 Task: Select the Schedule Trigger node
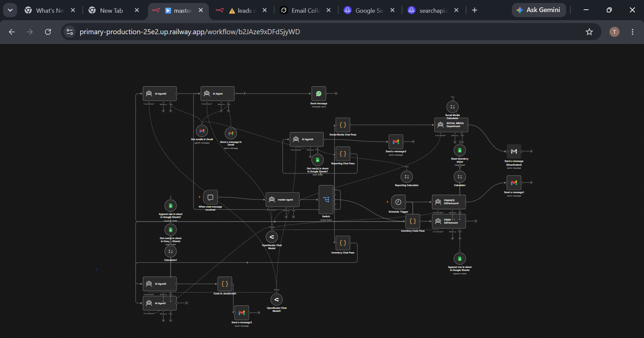pos(398,202)
